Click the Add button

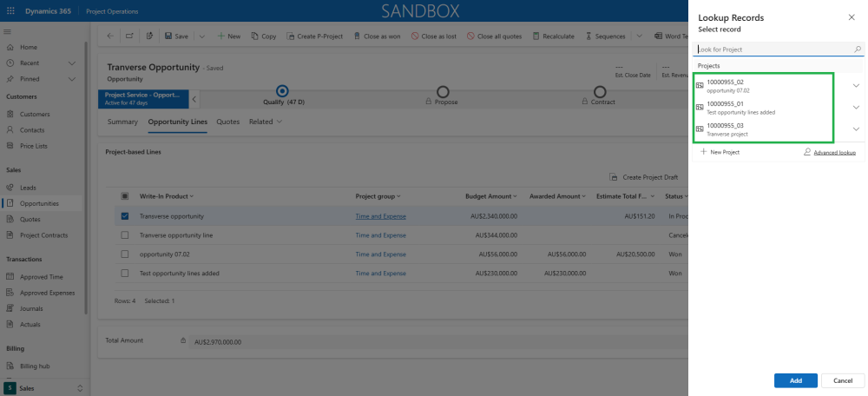pyautogui.click(x=795, y=380)
